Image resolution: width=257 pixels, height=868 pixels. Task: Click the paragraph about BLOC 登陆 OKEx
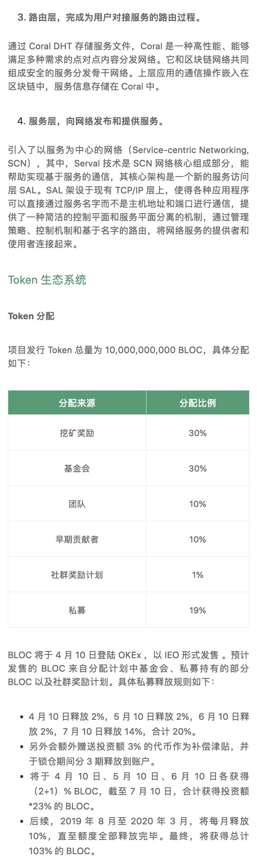point(128,669)
